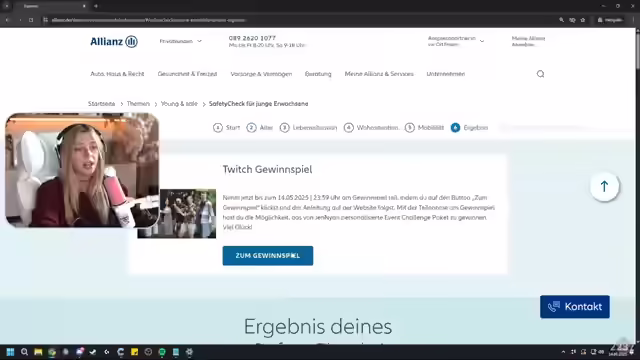The image size is (640, 360).
Task: Open the site search magnifier icon
Action: point(540,74)
